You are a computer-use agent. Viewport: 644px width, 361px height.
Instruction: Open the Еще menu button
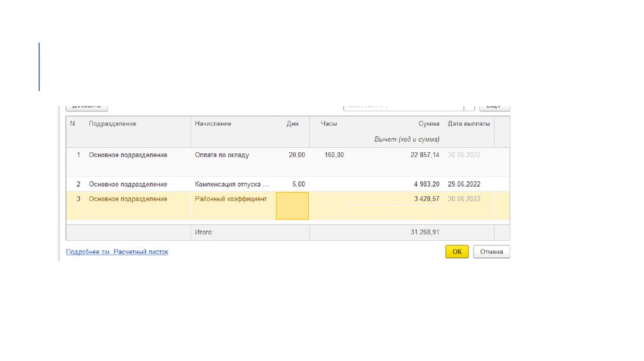[x=494, y=107]
